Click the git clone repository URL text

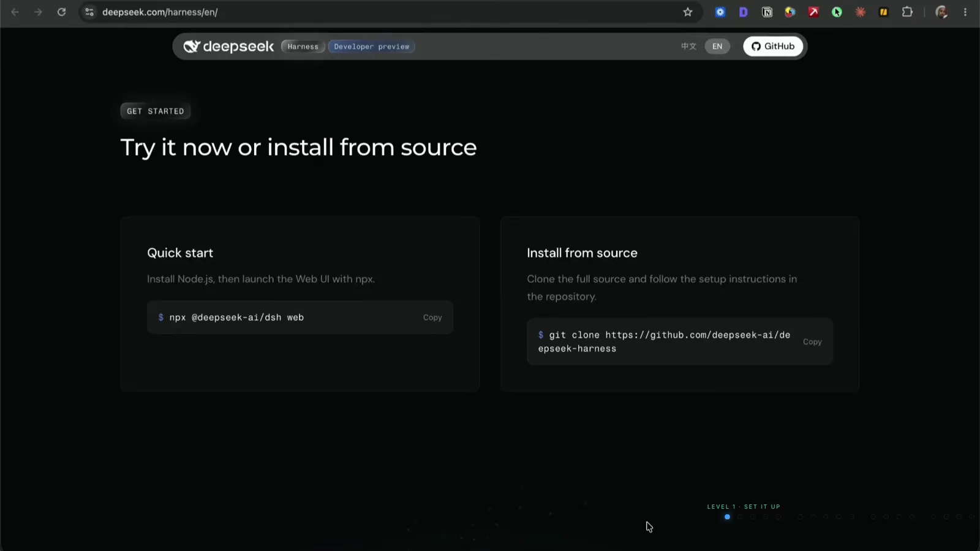click(x=665, y=342)
